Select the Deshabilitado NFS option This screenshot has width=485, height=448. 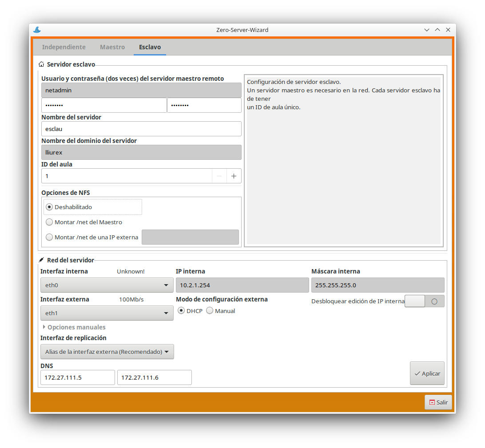(50, 207)
